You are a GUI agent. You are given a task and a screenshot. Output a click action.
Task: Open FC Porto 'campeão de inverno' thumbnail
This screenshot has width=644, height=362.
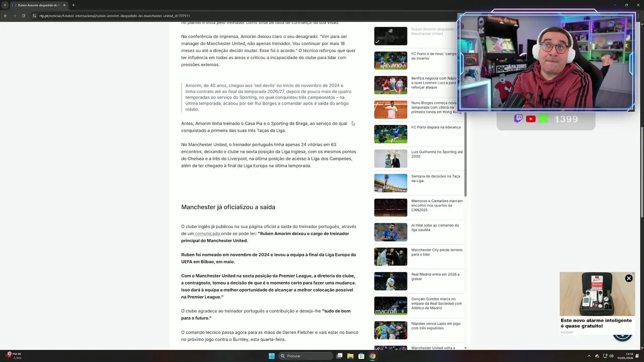pyautogui.click(x=390, y=61)
